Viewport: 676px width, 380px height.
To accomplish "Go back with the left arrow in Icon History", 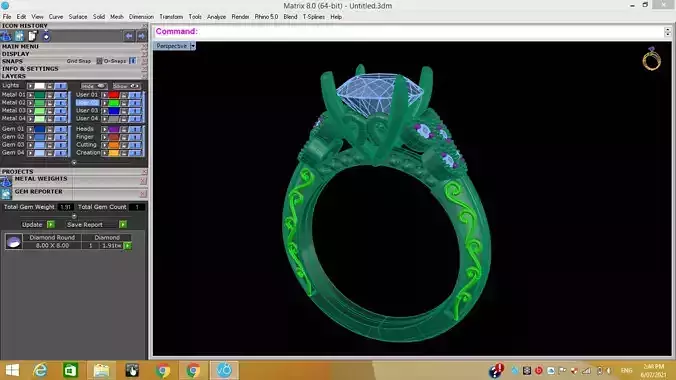I will point(129,36).
